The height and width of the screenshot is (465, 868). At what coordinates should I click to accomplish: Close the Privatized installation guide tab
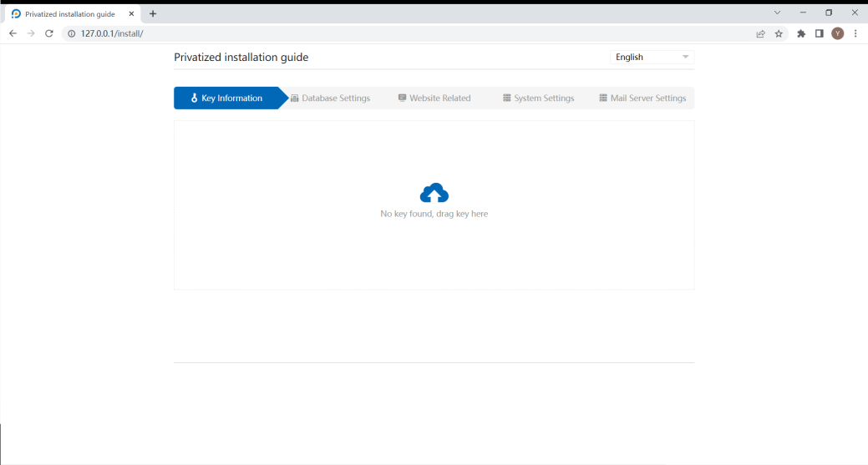click(131, 14)
